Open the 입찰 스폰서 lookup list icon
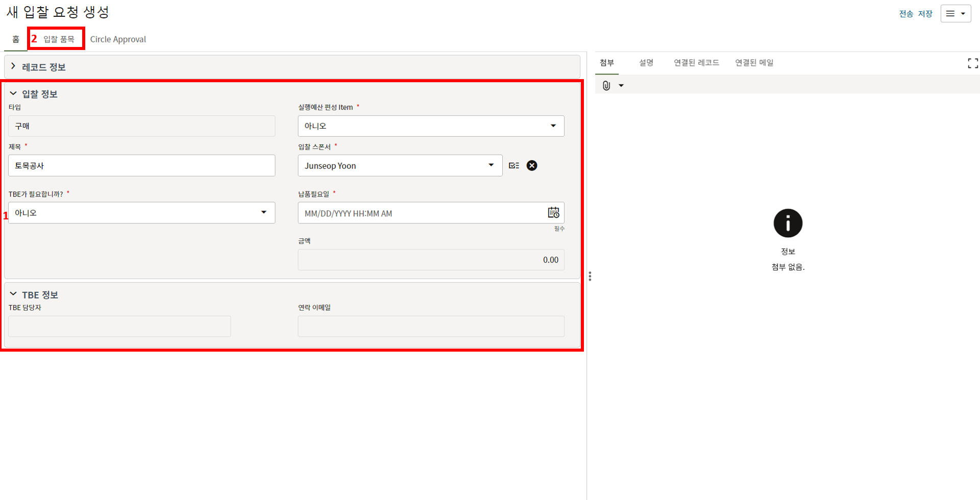The image size is (980, 500). pos(514,165)
